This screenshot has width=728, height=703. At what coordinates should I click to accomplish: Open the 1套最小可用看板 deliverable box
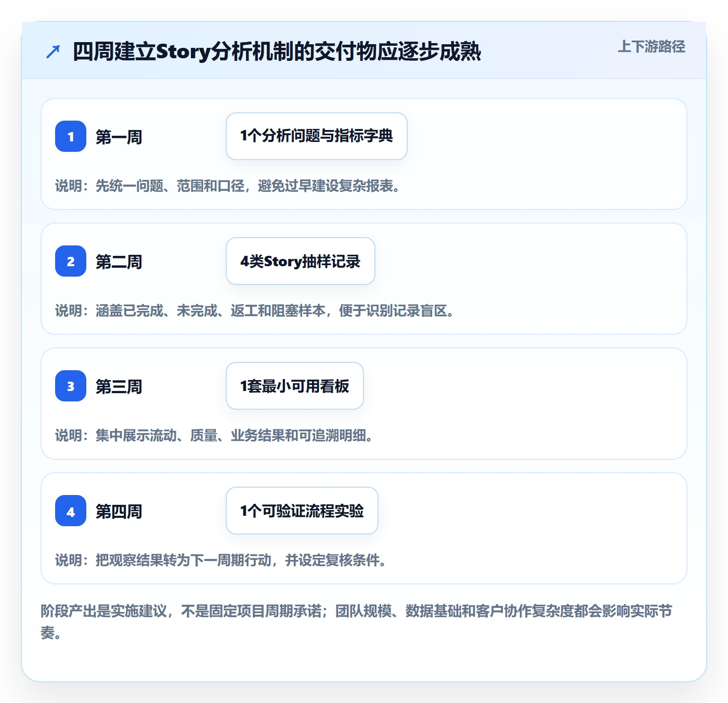coord(295,386)
